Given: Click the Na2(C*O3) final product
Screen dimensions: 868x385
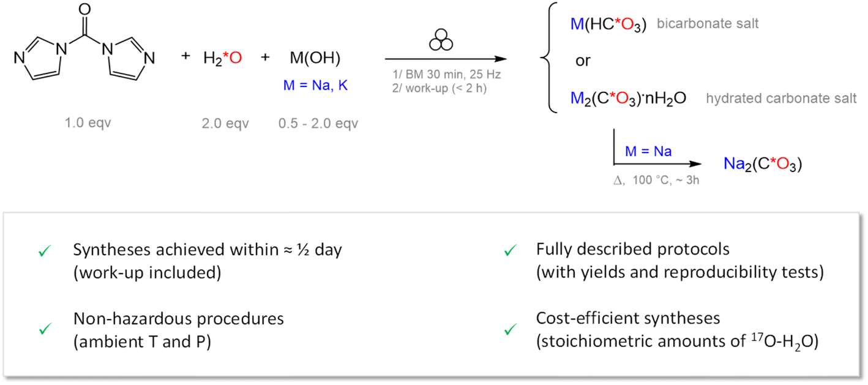Looking at the screenshot, I should 763,164.
